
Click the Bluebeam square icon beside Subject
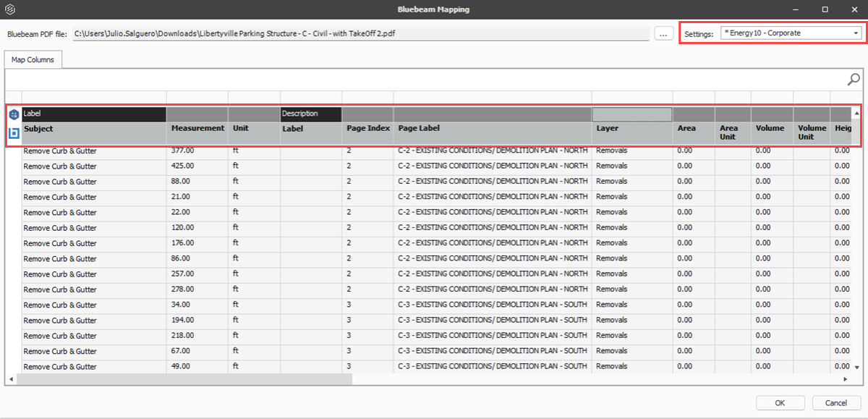click(x=14, y=133)
